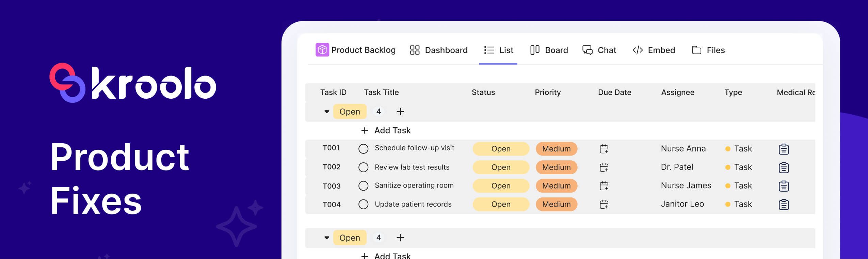The image size is (868, 259).
Task: Open status dropdown for T004
Action: click(x=501, y=204)
